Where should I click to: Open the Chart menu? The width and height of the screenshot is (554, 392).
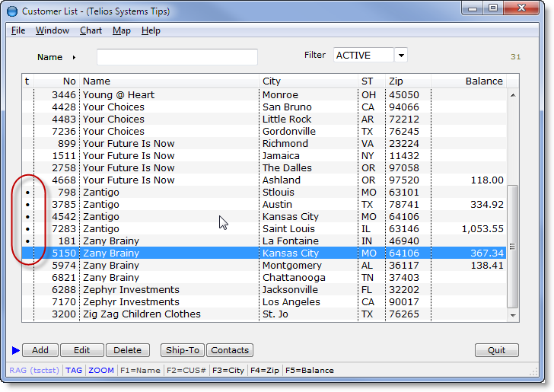[91, 30]
